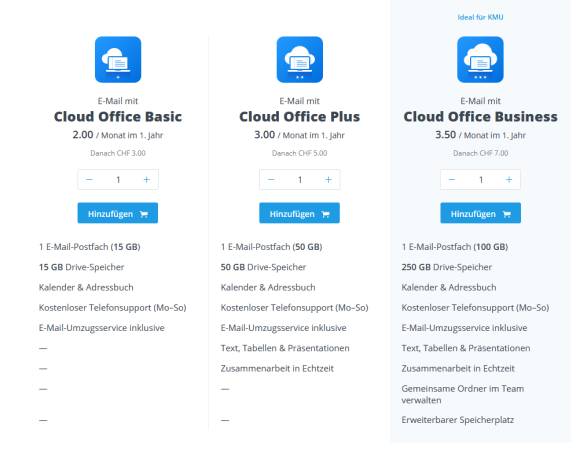The image size is (580, 460).
Task: Decrease Cloud Office Business quantity with minus
Action: (452, 180)
